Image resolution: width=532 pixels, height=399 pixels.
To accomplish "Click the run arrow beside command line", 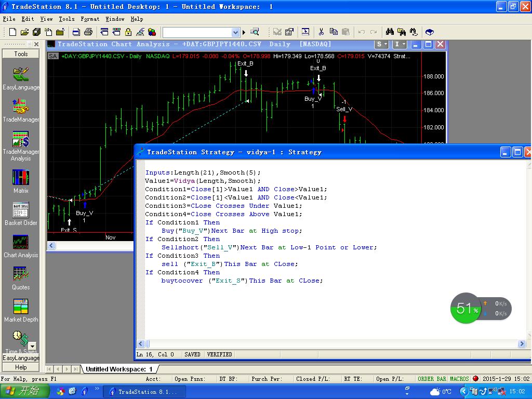I will point(244,32).
